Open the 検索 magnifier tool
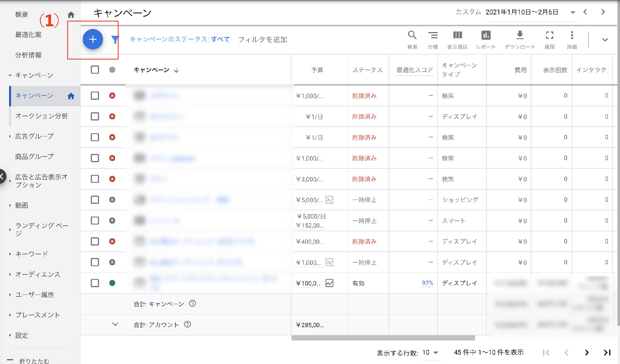This screenshot has height=364, width=620. click(412, 35)
